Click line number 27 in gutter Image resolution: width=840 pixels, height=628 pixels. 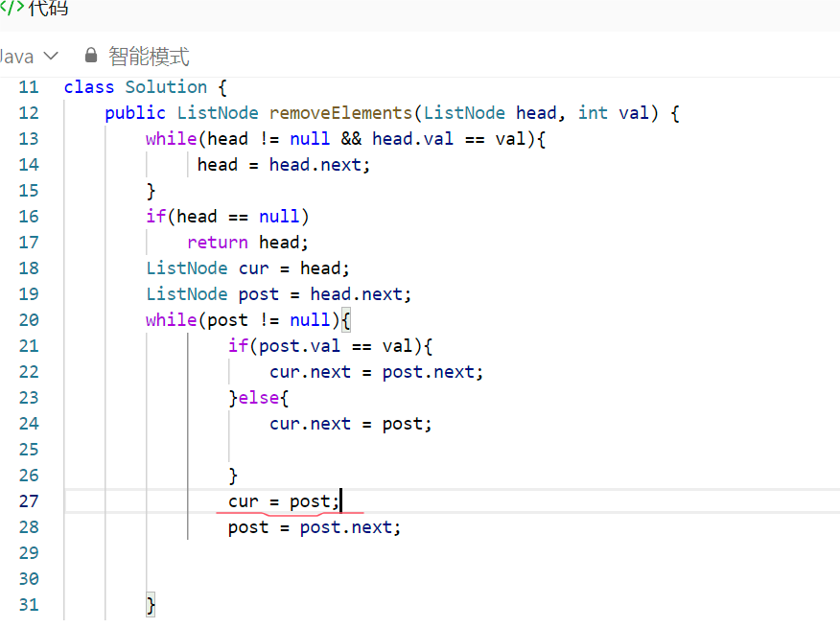pos(29,501)
